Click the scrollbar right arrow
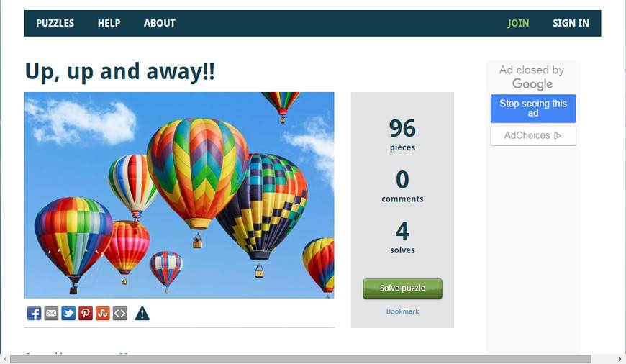 (620, 359)
